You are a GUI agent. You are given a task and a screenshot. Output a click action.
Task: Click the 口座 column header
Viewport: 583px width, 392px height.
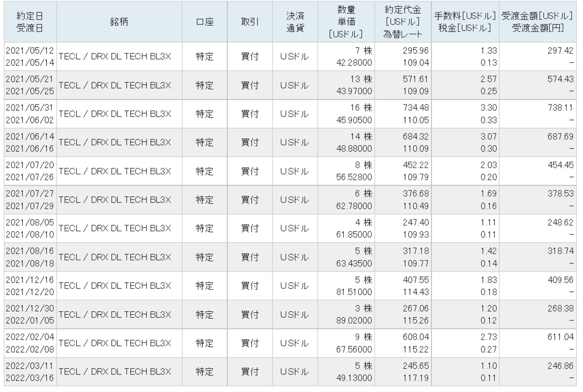pos(205,22)
